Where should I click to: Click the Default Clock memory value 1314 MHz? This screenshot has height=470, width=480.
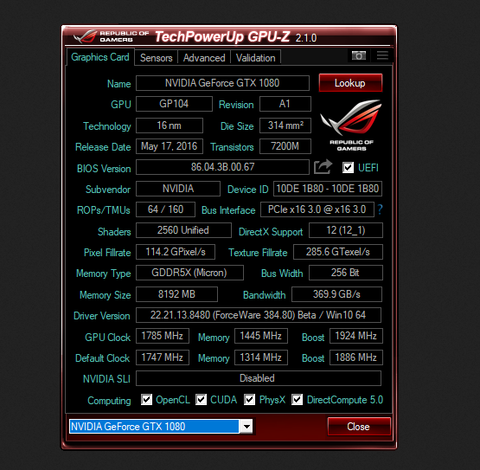coord(261,357)
